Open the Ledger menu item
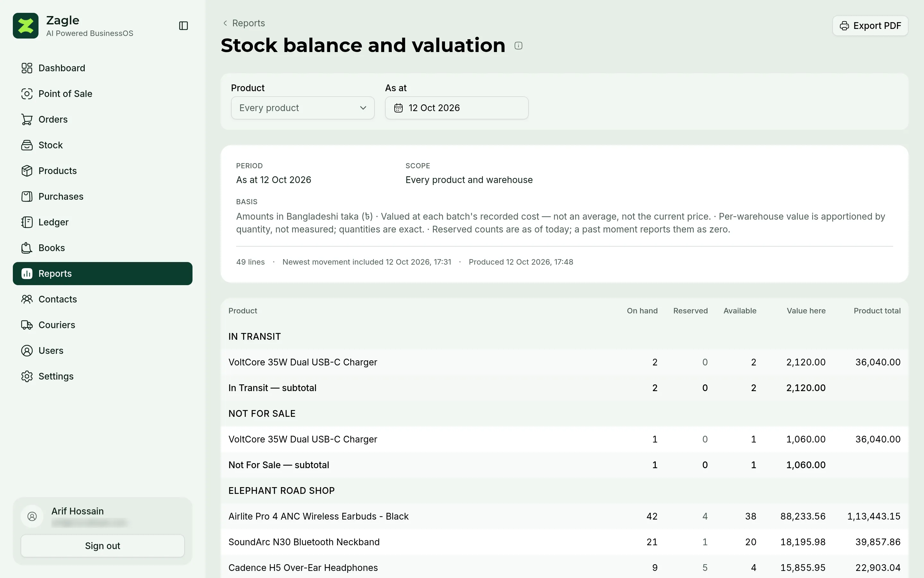This screenshot has height=578, width=924. point(102,222)
